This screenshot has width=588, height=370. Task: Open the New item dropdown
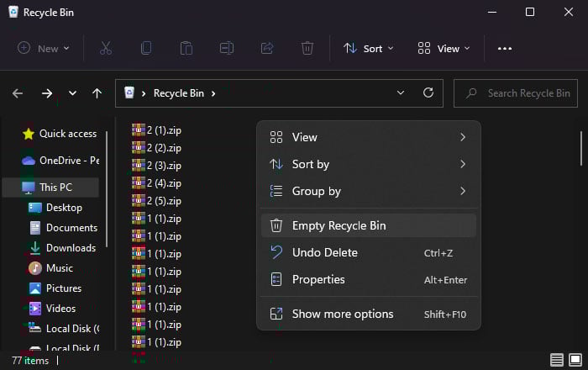coord(44,49)
